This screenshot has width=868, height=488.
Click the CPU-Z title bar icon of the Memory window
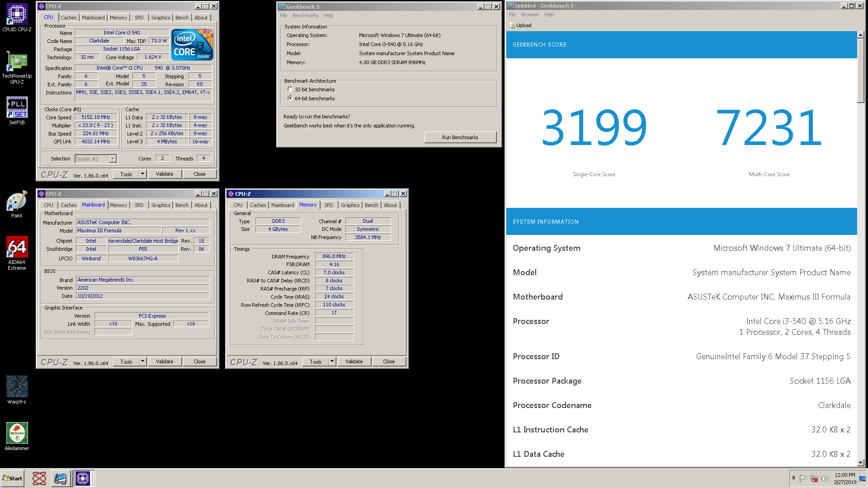coord(231,194)
